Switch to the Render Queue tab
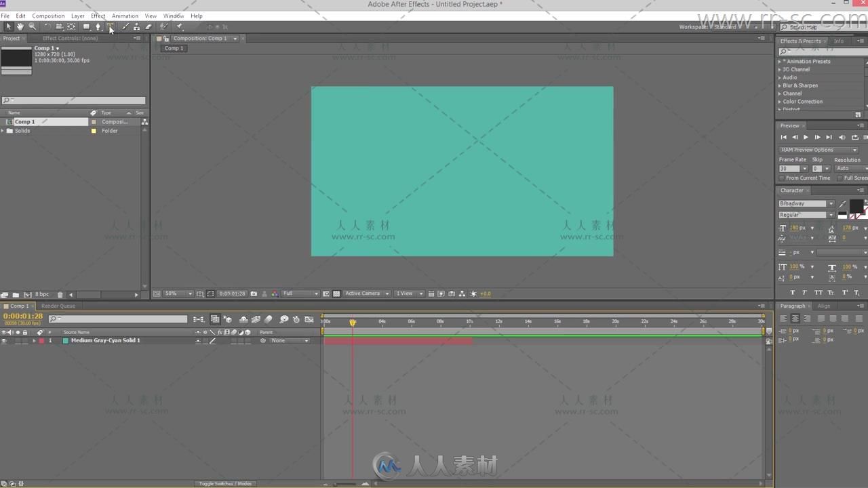Image resolution: width=868 pixels, height=488 pixels. click(58, 306)
